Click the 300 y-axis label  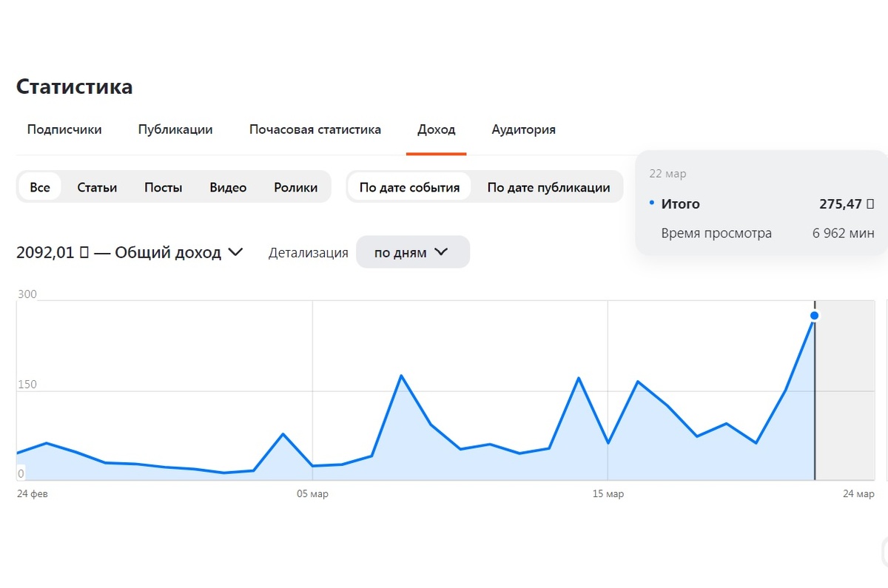(27, 294)
